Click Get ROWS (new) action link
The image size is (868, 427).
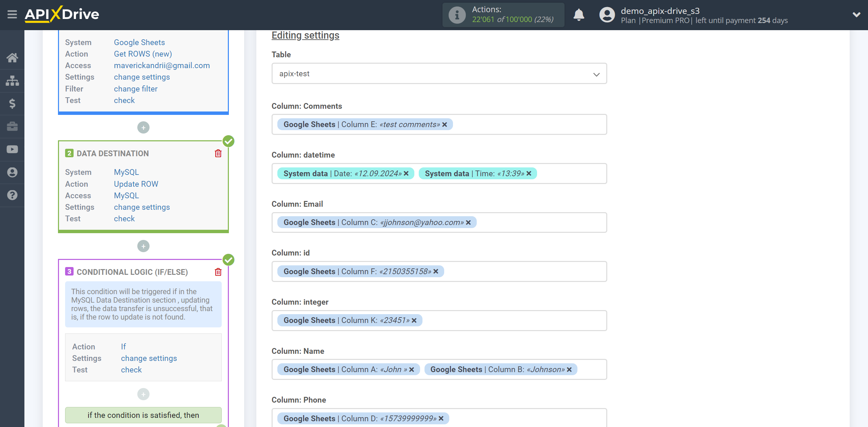pyautogui.click(x=143, y=54)
